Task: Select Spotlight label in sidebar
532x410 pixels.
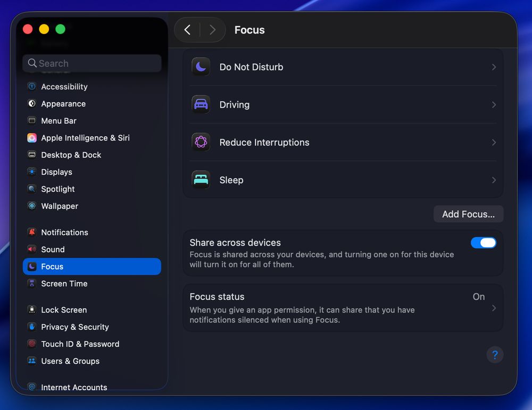Action: tap(58, 189)
